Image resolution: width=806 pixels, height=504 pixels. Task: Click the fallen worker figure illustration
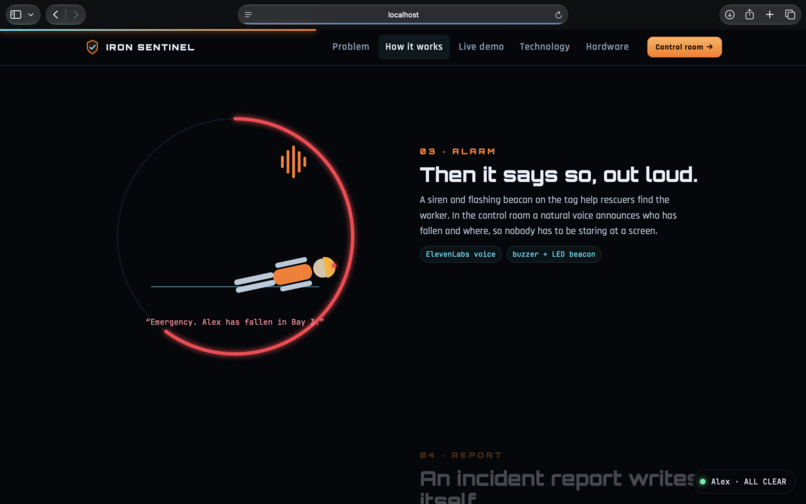click(285, 274)
